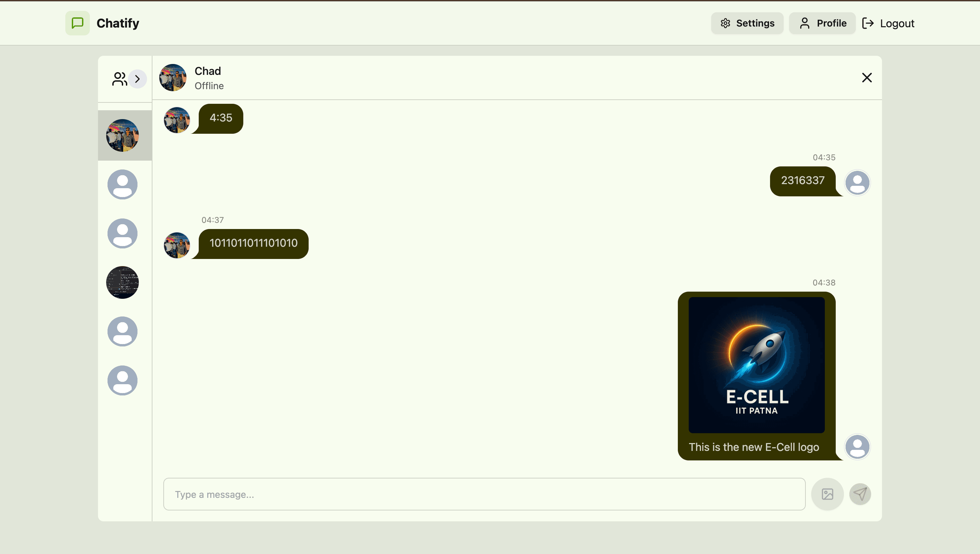This screenshot has height=554, width=980.
Task: Open the last contact with default avatar
Action: [x=122, y=380]
